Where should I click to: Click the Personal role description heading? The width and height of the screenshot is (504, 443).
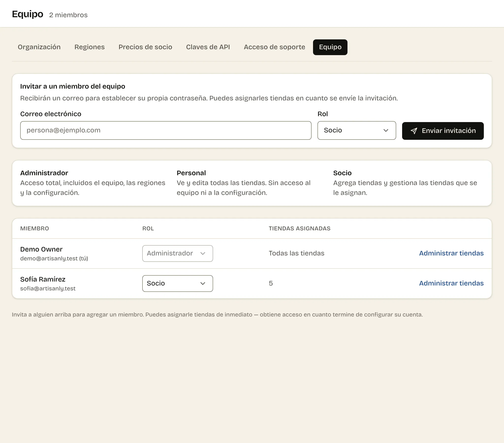point(191,173)
